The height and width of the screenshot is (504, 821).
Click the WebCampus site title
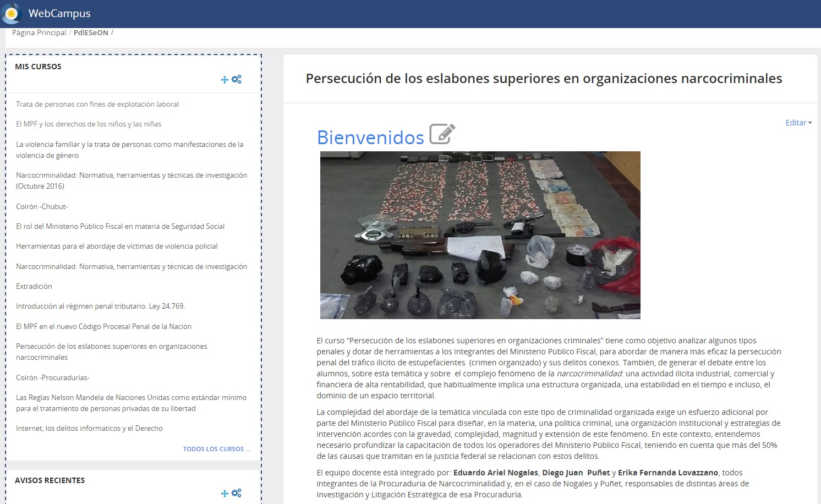tap(59, 13)
